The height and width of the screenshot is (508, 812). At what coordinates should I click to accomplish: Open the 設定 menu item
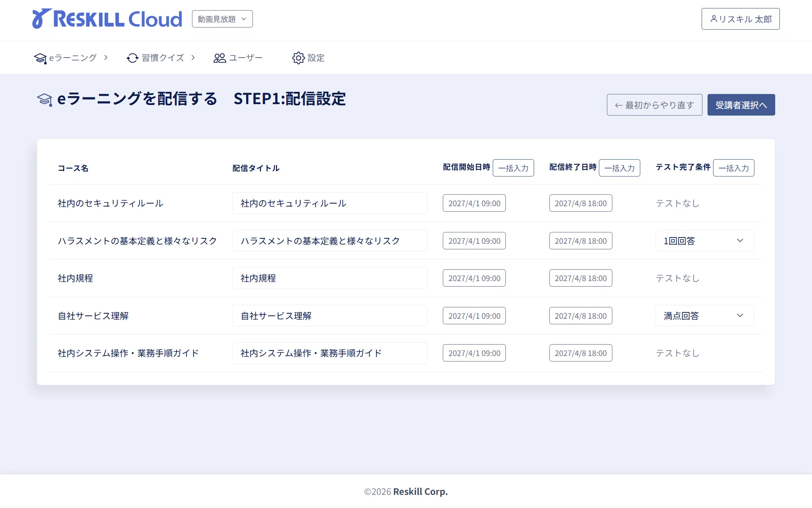click(308, 58)
